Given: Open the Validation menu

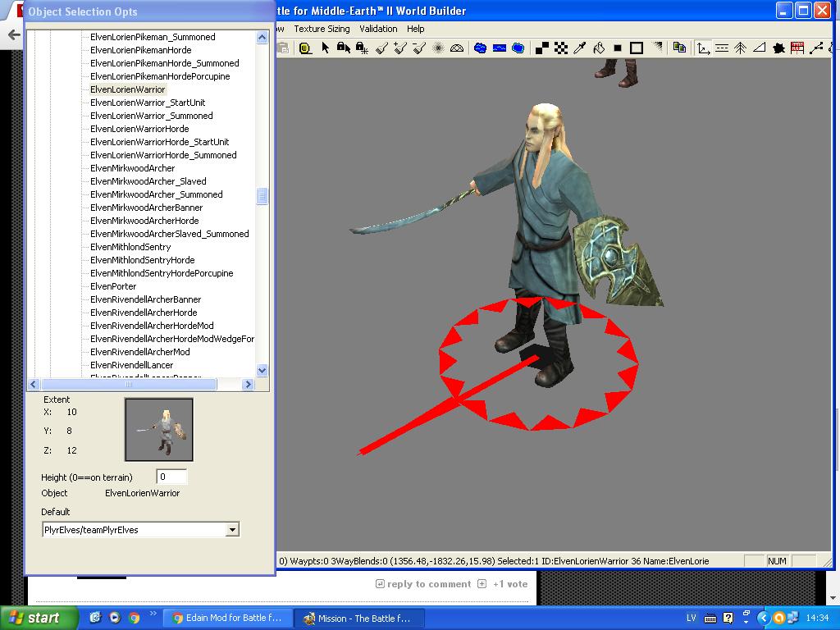Looking at the screenshot, I should [x=378, y=29].
